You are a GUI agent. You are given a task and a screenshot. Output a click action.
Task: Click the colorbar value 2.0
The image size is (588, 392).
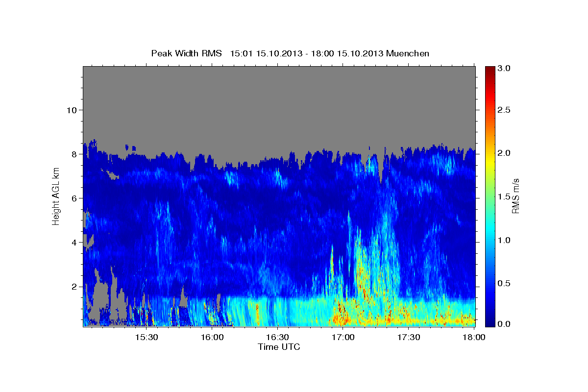(x=504, y=153)
